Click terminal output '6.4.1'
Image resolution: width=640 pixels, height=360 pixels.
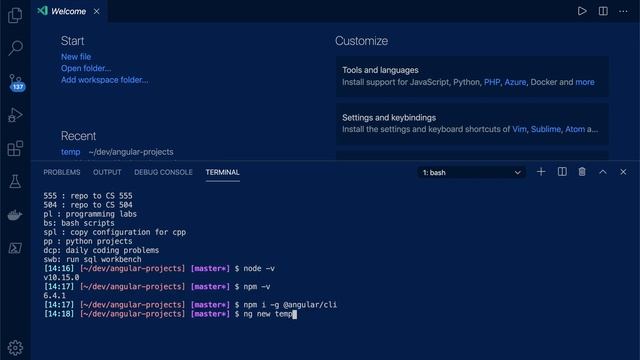(54, 296)
